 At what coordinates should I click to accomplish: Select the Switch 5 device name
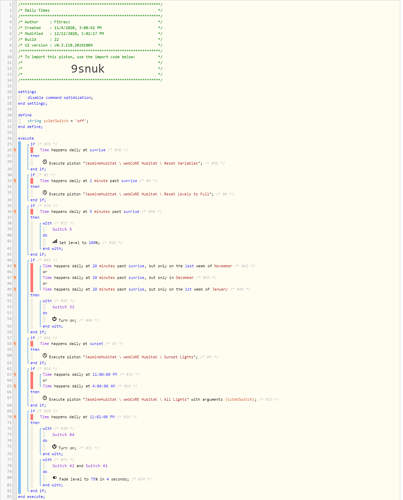pyautogui.click(x=62, y=229)
